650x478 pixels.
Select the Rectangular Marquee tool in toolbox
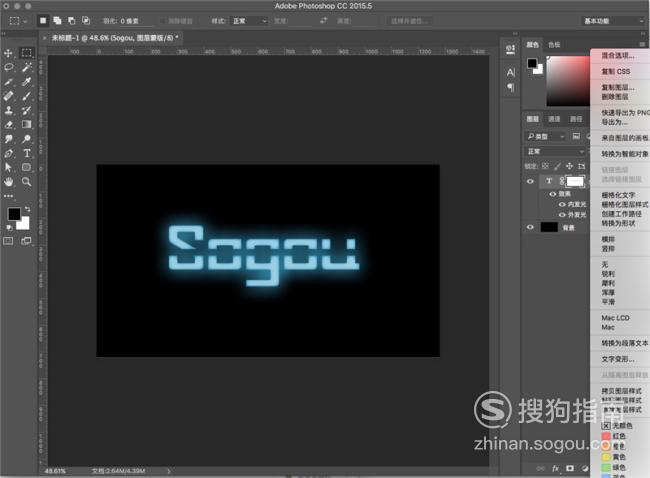27,53
